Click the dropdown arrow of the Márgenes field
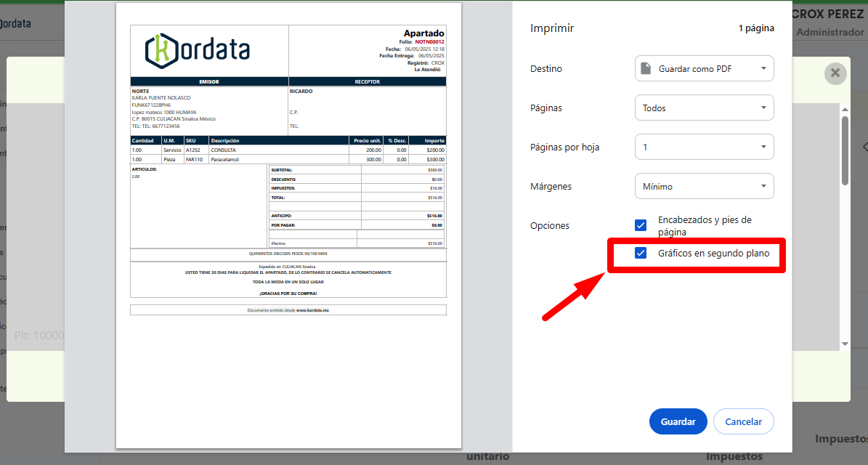Viewport: 868px width, 465px height. click(763, 186)
